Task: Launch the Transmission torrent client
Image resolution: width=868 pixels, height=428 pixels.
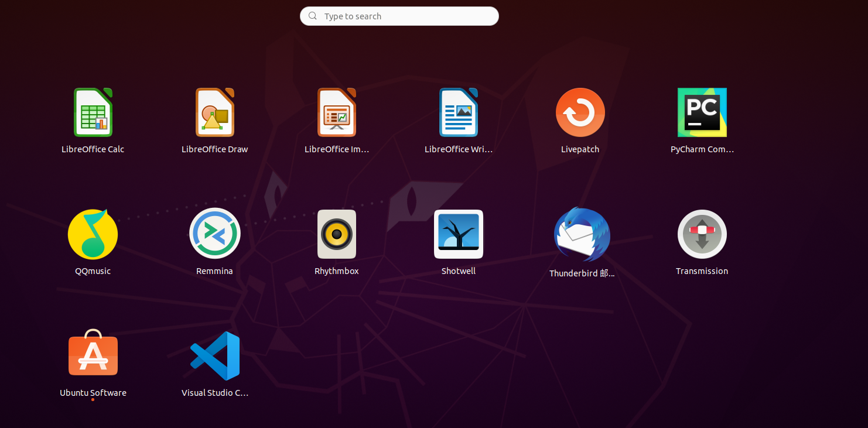Action: [702, 234]
